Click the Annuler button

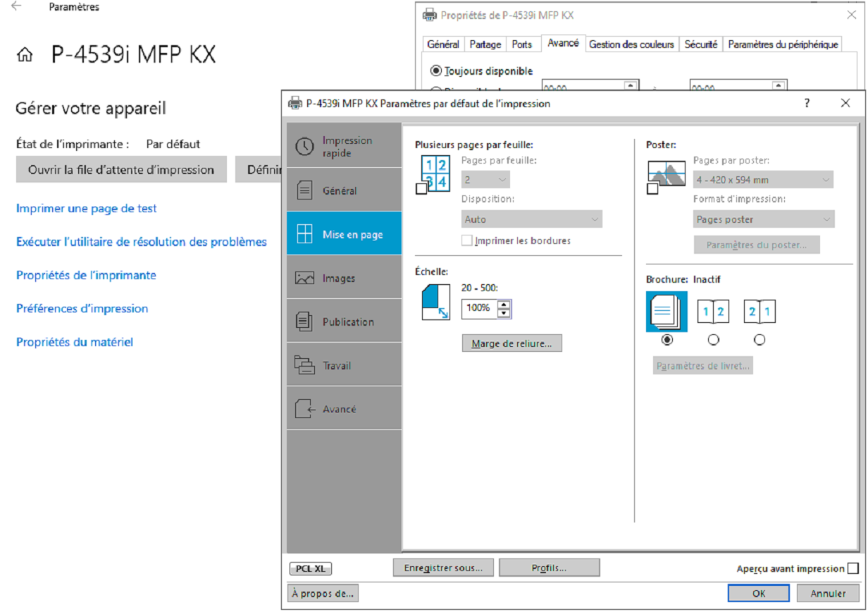tap(827, 594)
